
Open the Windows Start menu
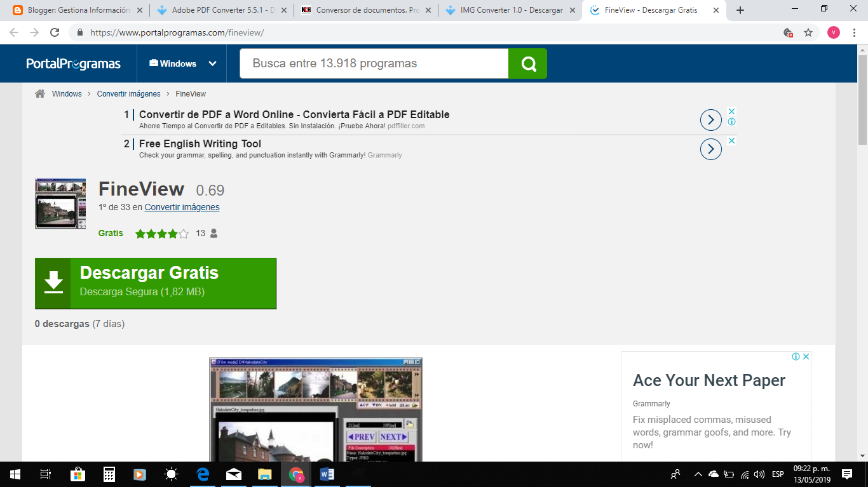[15, 474]
